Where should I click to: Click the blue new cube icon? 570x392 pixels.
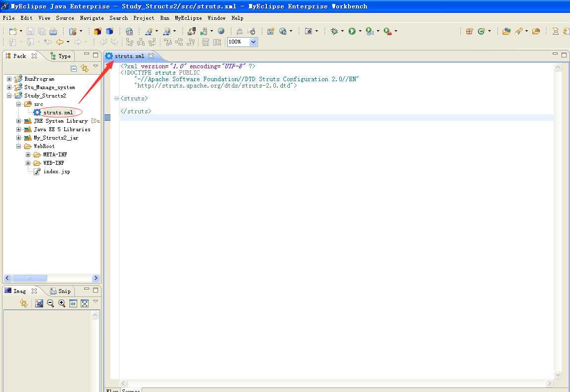click(109, 31)
